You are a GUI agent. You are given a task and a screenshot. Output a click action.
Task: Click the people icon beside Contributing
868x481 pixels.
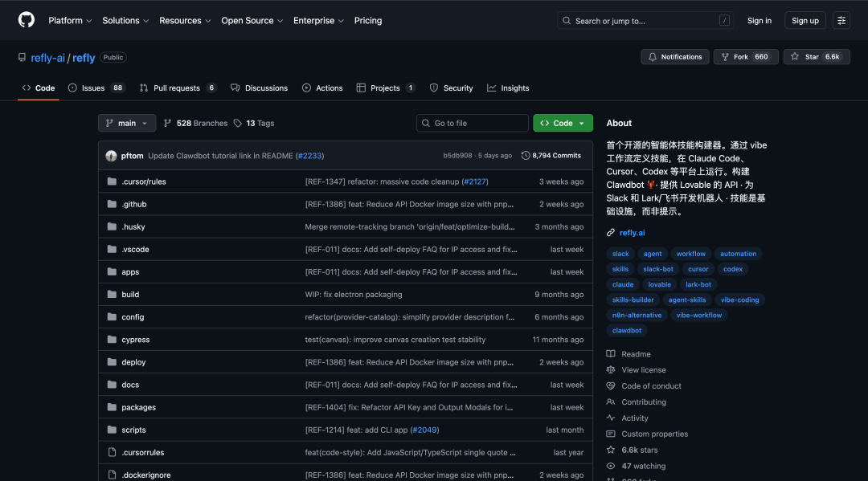pyautogui.click(x=611, y=402)
